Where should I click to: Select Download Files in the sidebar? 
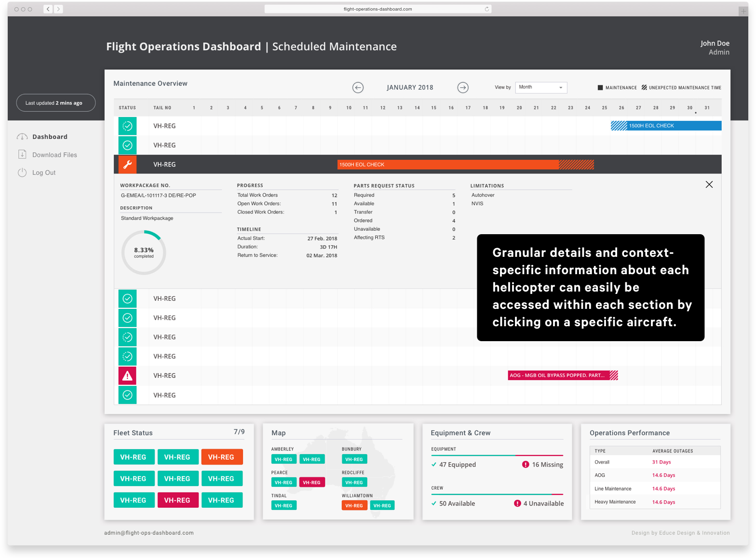tap(54, 155)
